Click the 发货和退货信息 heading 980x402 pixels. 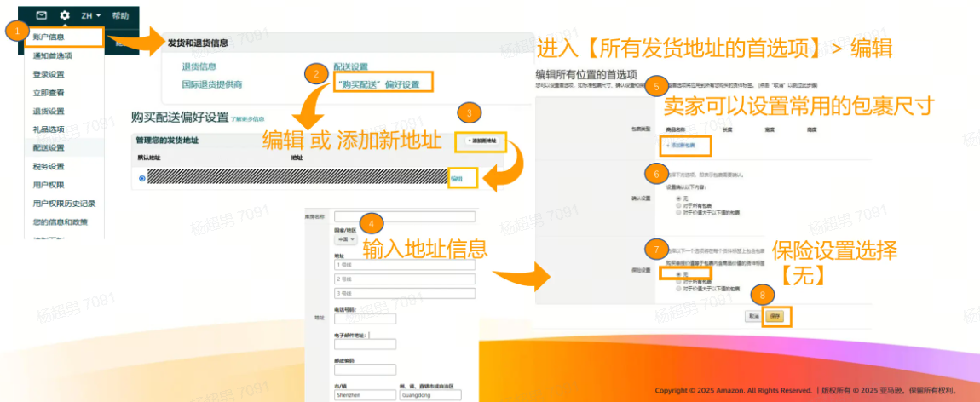pos(198,43)
